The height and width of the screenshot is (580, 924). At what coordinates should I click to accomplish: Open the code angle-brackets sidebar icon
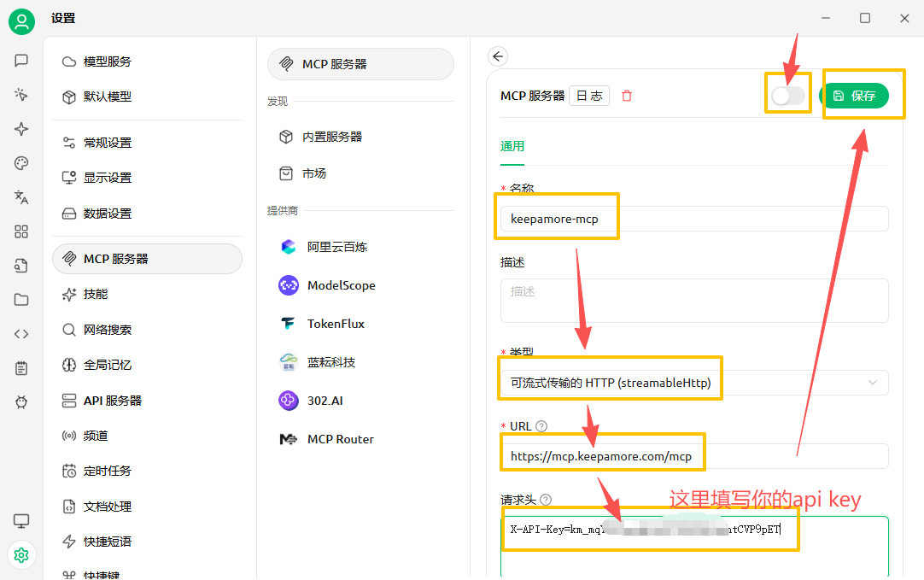pyautogui.click(x=21, y=334)
